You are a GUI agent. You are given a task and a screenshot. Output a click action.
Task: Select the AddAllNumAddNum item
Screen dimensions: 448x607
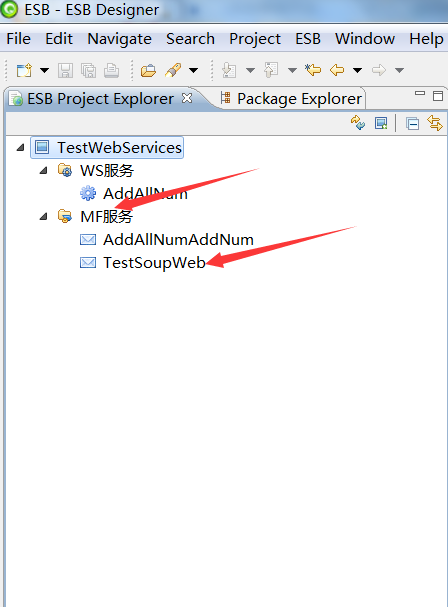tap(178, 240)
